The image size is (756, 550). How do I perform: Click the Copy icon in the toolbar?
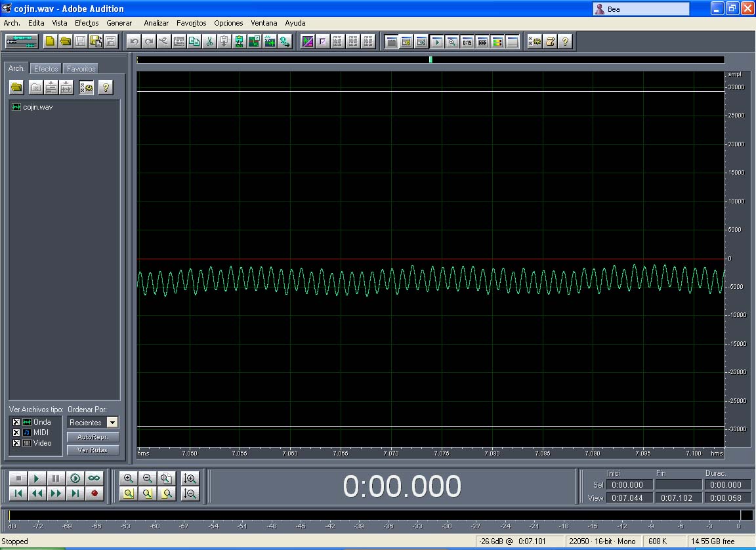194,42
